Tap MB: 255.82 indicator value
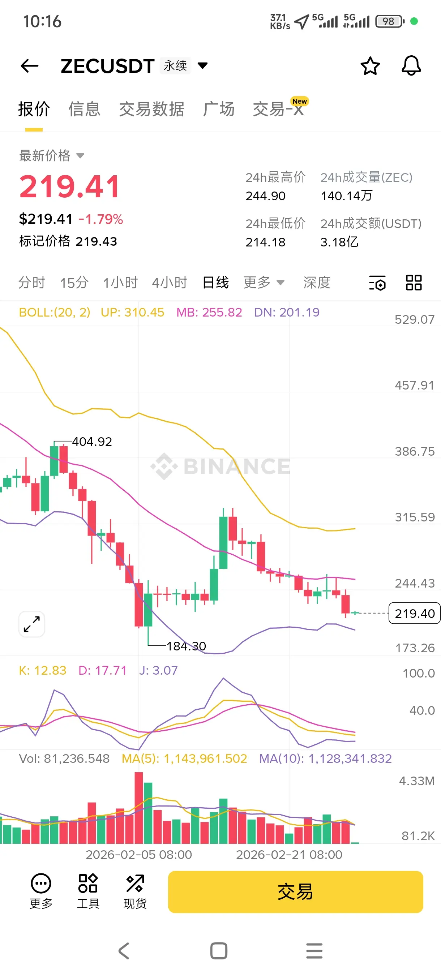 click(x=209, y=312)
